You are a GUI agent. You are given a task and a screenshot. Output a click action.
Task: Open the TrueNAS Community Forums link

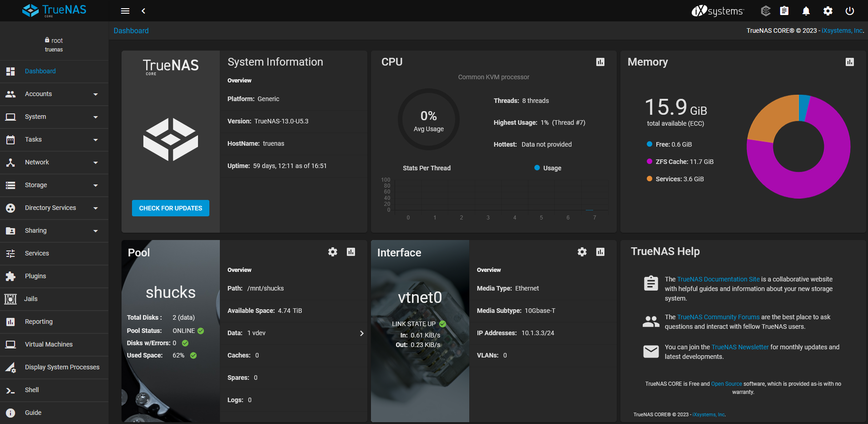tap(717, 317)
